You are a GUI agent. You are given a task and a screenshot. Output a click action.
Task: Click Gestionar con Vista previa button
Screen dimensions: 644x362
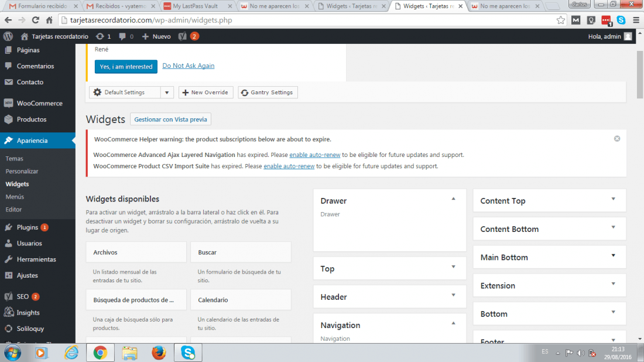[x=170, y=119]
